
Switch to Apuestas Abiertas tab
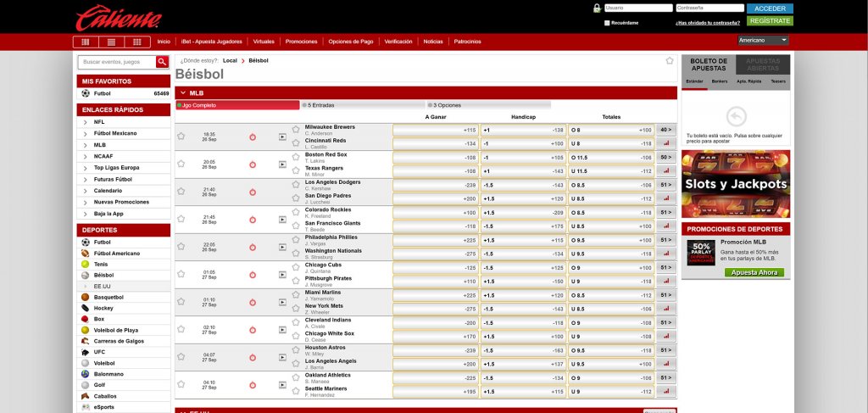point(763,64)
